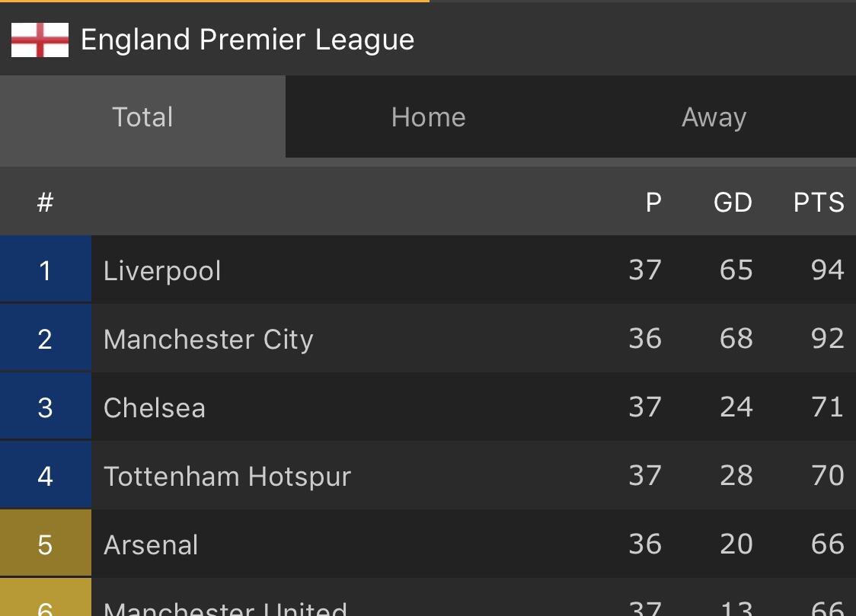This screenshot has width=856, height=616.
Task: Open Manchester City team row
Action: pyautogui.click(x=428, y=338)
